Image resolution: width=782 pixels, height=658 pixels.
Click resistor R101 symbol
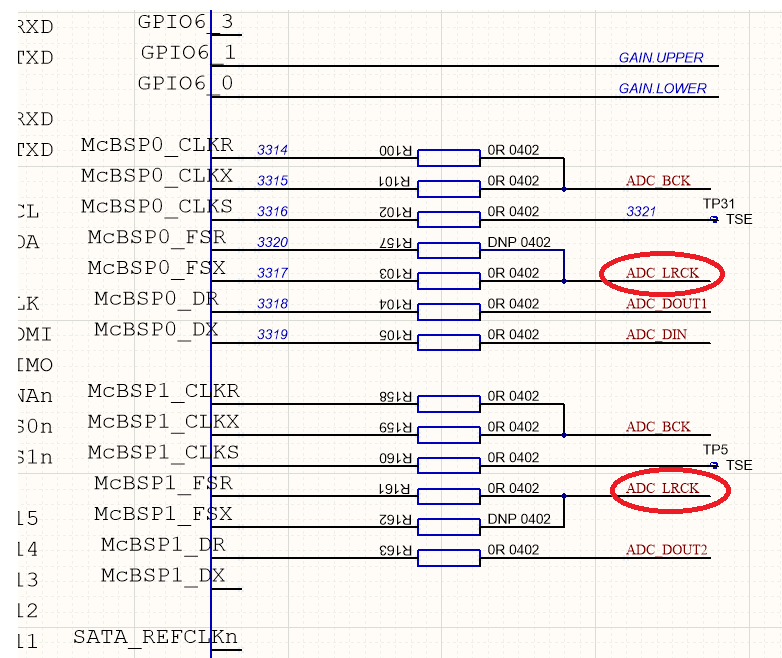click(x=449, y=189)
